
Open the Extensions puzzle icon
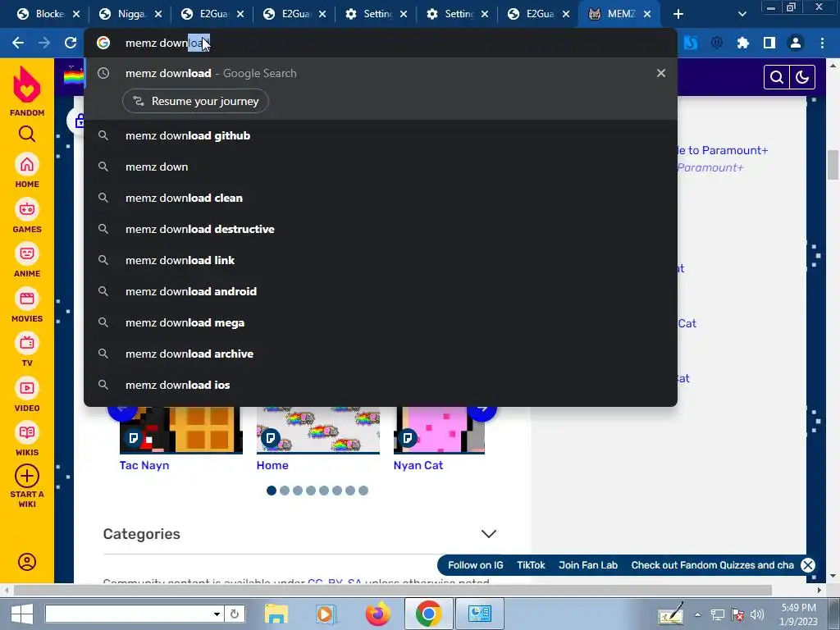(x=742, y=43)
